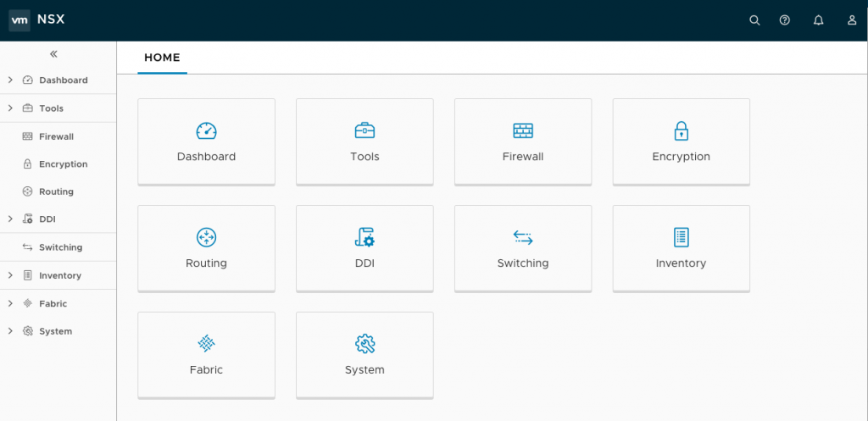Click the Fabric icon in sidebar
The height and width of the screenshot is (421, 868).
coord(28,304)
